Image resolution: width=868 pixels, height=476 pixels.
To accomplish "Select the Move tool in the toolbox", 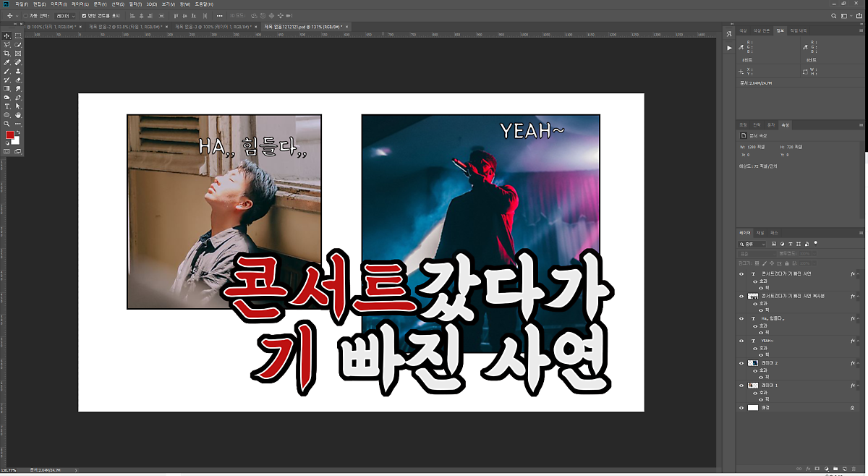I will 7,35.
